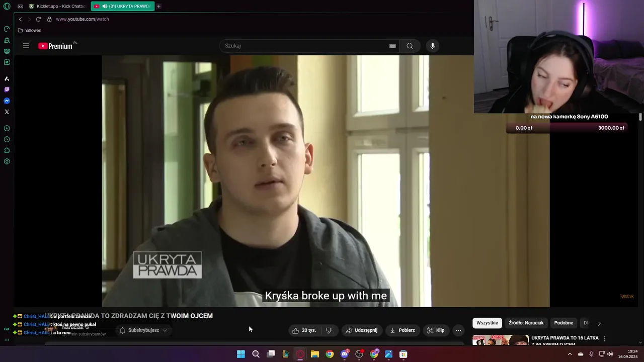Open the Windows Start menu
Viewport: 644px width, 362px height.
[x=241, y=354]
